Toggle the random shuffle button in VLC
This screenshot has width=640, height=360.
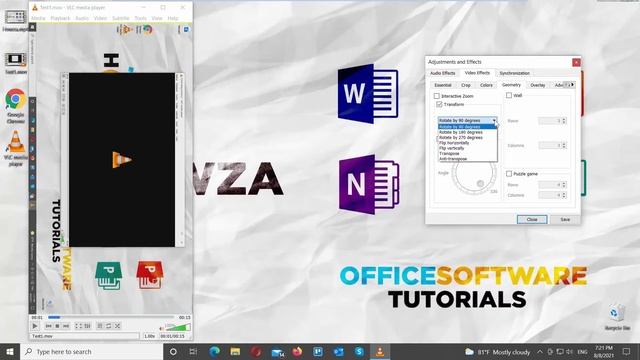pyautogui.click(x=118, y=326)
